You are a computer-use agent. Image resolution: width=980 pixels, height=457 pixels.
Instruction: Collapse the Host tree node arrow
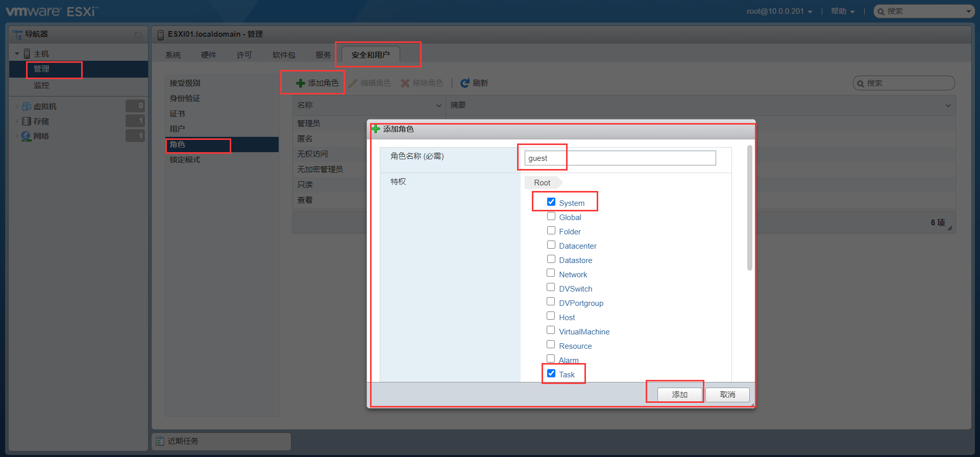tap(17, 54)
